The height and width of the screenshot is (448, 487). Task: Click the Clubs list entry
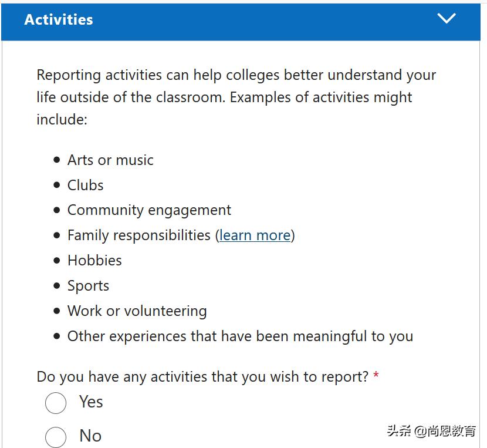tap(85, 185)
